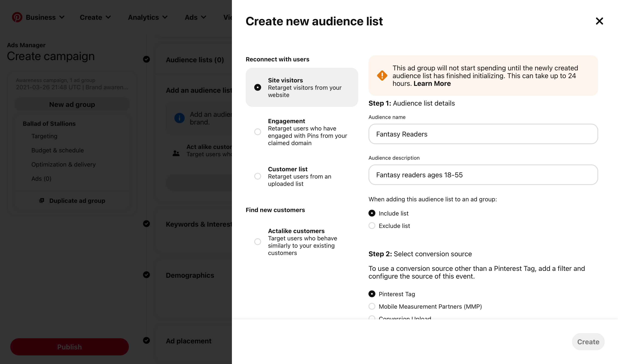Click the Ad placement checkmark icon

pyautogui.click(x=146, y=340)
